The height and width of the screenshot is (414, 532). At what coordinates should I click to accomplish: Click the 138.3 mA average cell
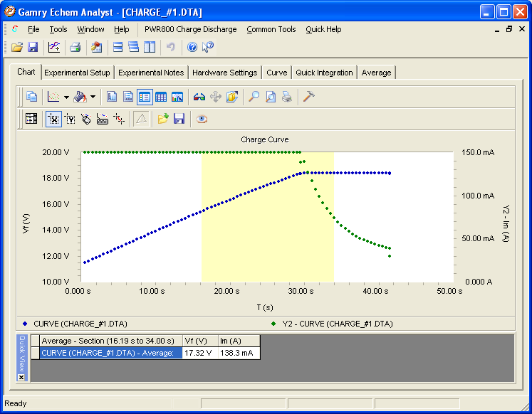pyautogui.click(x=239, y=353)
